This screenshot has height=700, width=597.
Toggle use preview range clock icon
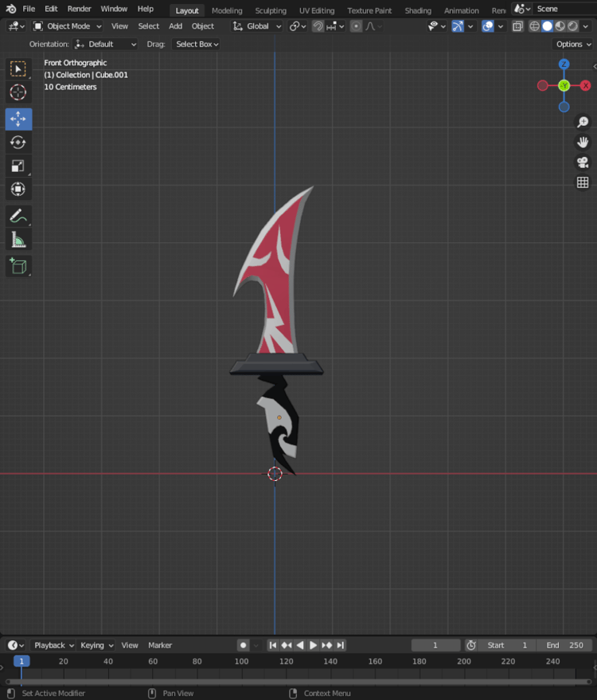pyautogui.click(x=471, y=645)
